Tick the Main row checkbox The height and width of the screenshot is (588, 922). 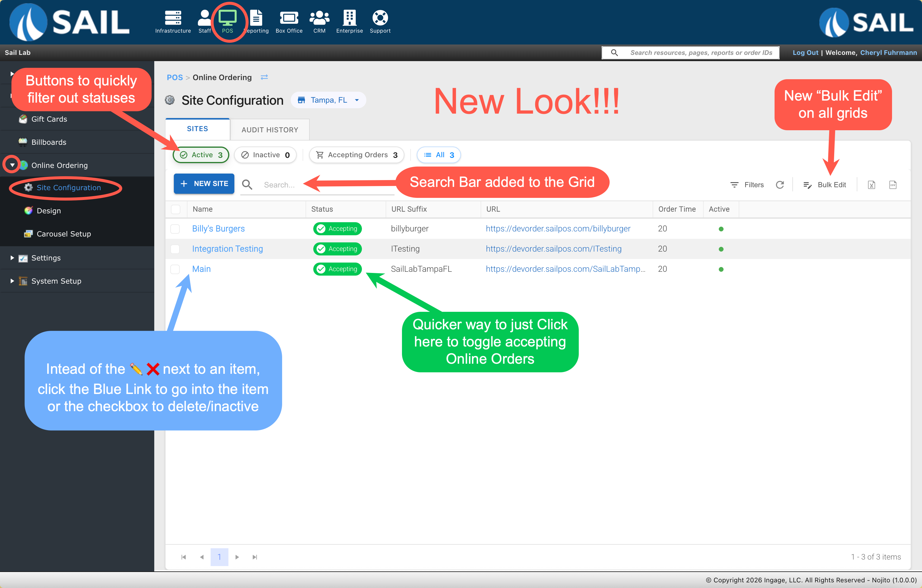tap(175, 269)
